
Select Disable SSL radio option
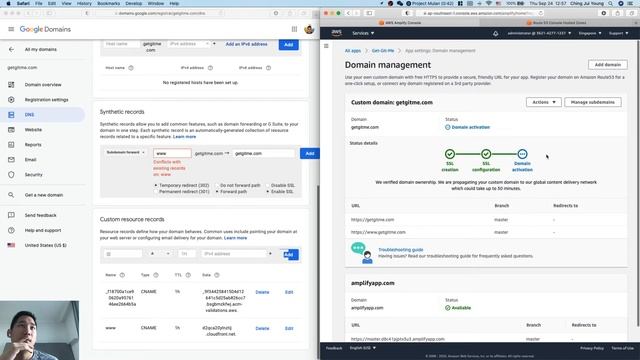point(268,185)
